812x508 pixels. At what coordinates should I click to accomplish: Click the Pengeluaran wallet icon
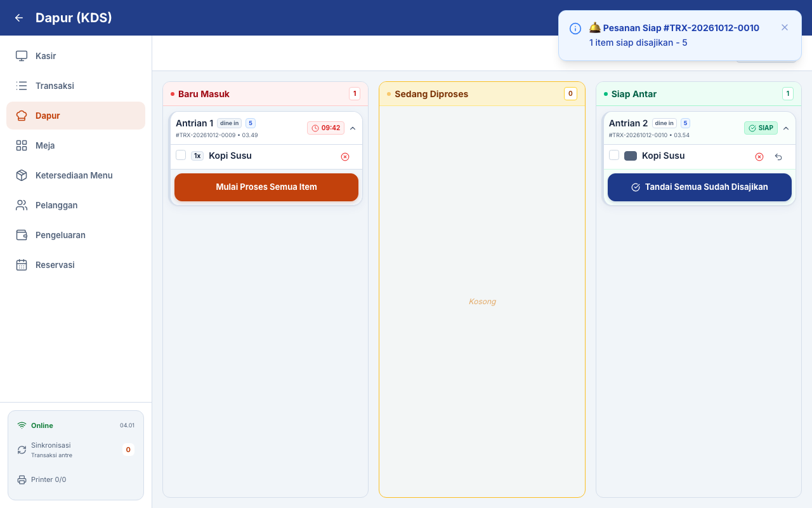click(x=22, y=235)
